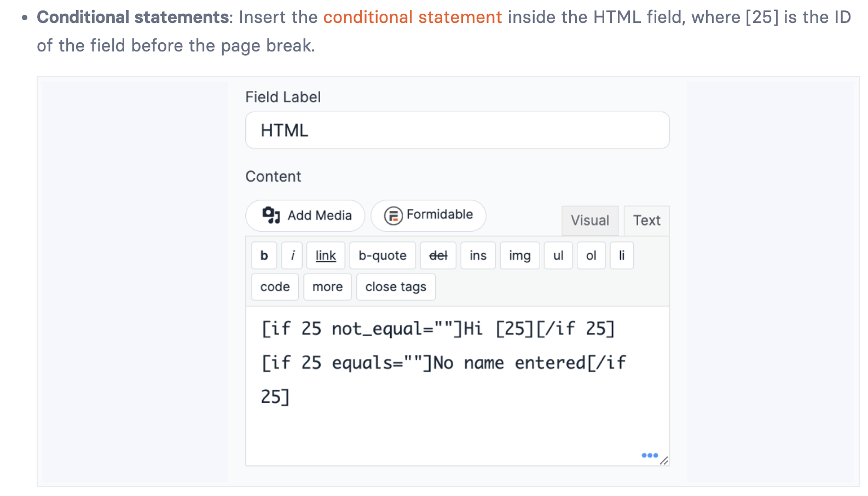The image size is (868, 496).
Task: Apply italic with the i button
Action: tap(292, 256)
